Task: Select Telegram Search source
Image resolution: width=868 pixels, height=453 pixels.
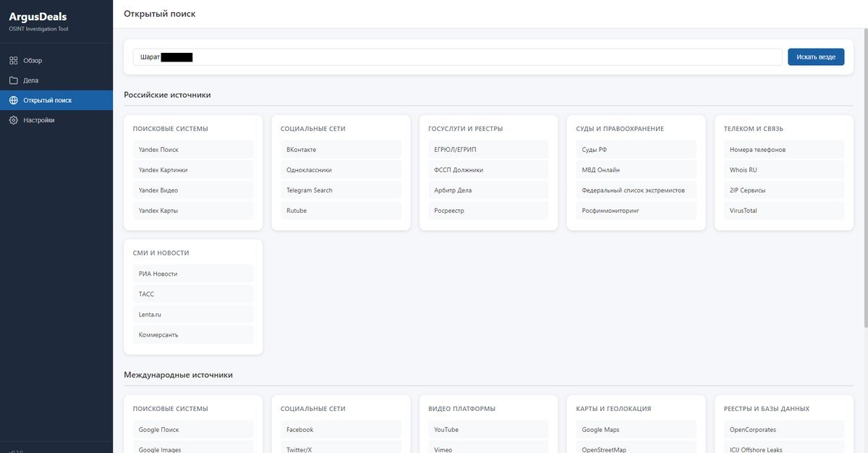Action: tap(340, 190)
